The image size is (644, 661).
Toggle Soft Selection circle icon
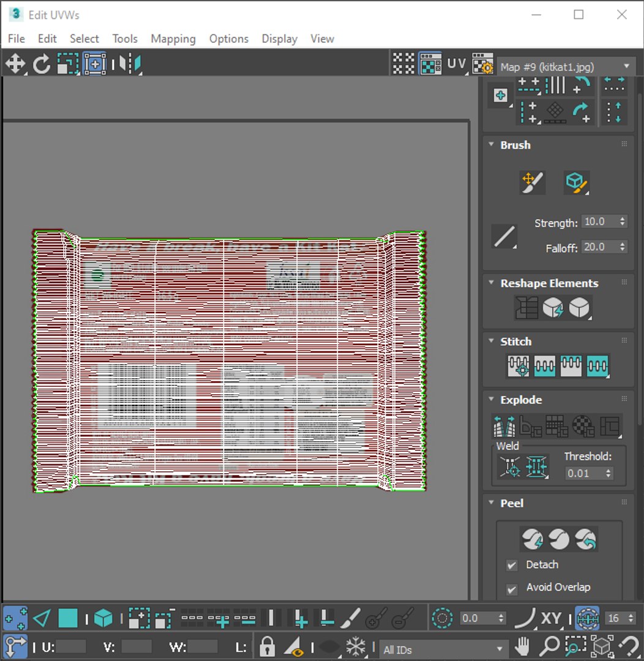[442, 618]
